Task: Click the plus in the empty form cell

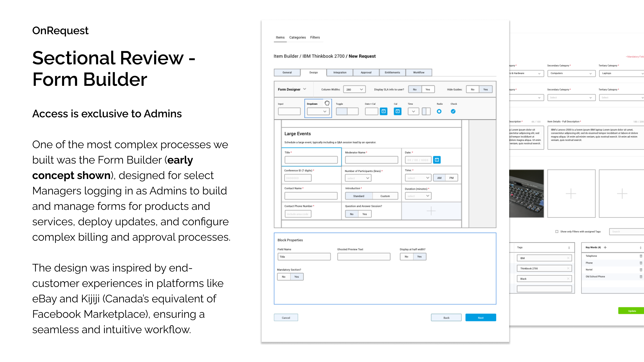Action: click(x=431, y=211)
